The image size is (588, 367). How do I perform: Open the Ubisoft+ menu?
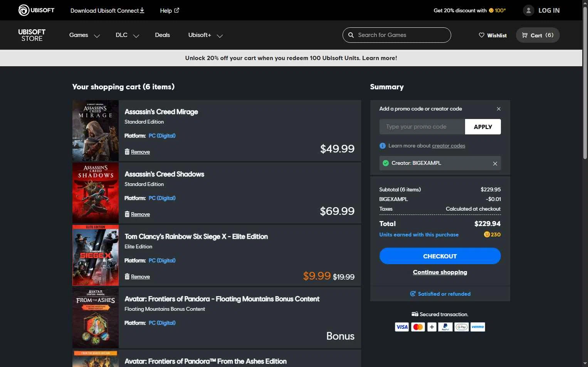coord(200,35)
